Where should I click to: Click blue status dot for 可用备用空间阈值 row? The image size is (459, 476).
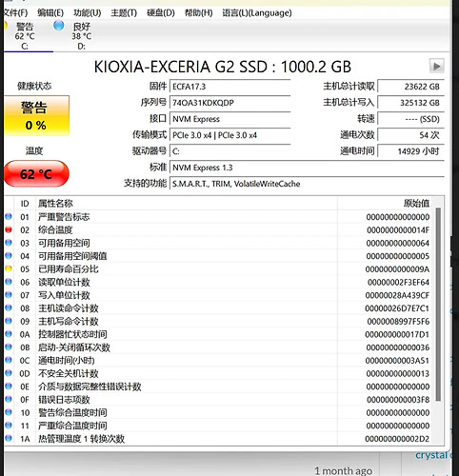(9, 256)
